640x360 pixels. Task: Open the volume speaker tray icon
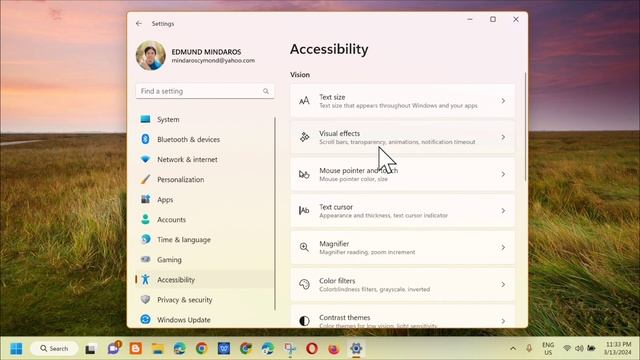[579, 349]
